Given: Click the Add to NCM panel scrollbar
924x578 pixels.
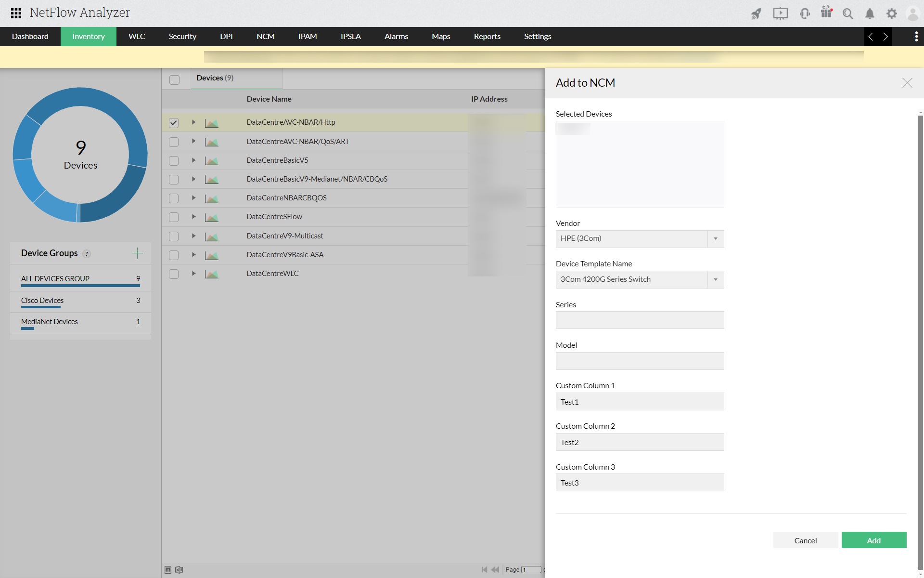Looking at the screenshot, I should 920,337.
